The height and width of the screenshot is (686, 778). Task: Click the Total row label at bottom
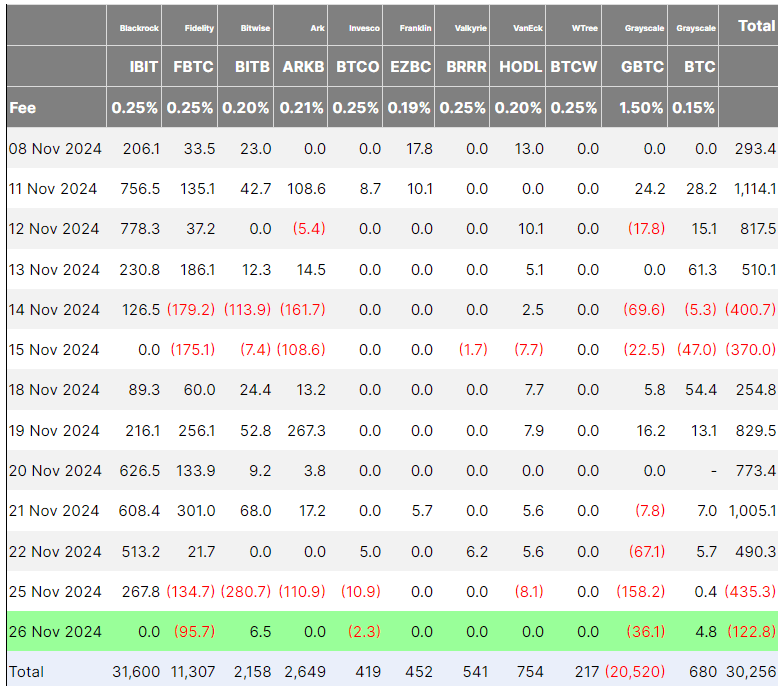(x=26, y=672)
